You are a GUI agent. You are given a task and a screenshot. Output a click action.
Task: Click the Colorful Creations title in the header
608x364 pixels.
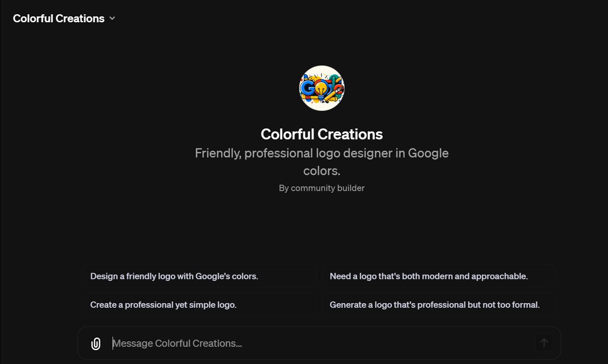coord(58,18)
